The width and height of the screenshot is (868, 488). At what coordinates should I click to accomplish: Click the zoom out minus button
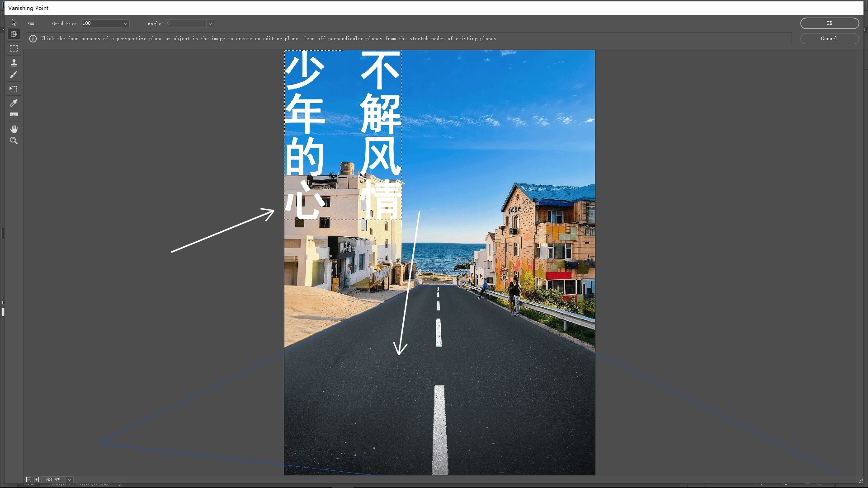click(x=29, y=479)
